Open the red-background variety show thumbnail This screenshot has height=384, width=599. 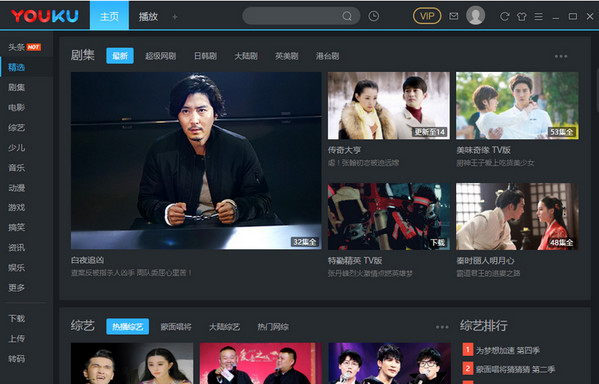pyautogui.click(x=261, y=363)
